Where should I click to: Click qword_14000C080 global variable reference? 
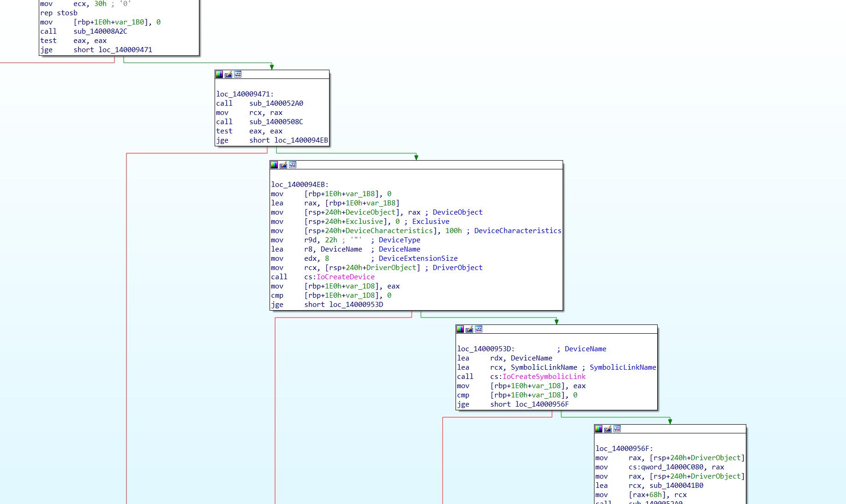[x=671, y=467]
